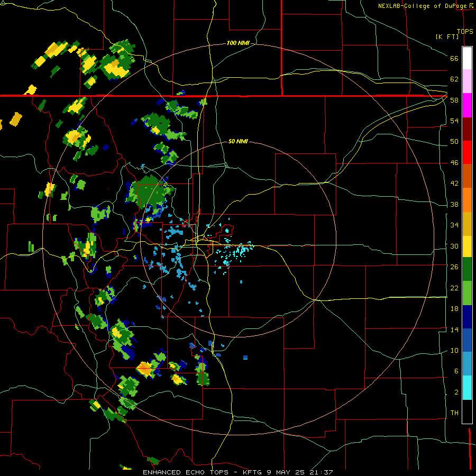Click the "62" legend value
Screen dimensions: 476x476
click(x=454, y=79)
